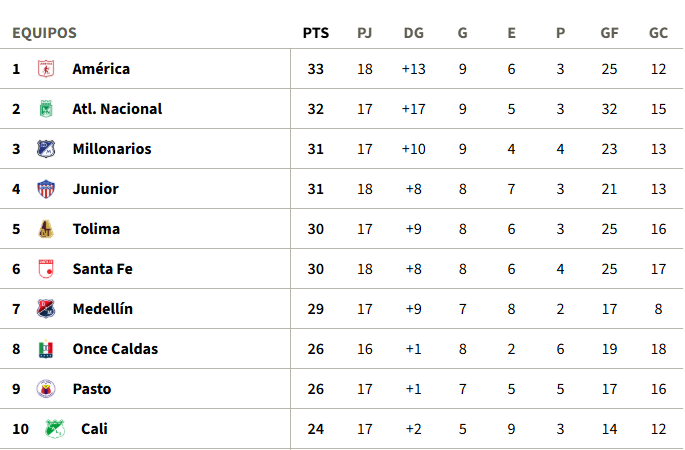Click the Pasto round team emblem
Image resolution: width=685 pixels, height=450 pixels.
[46, 389]
